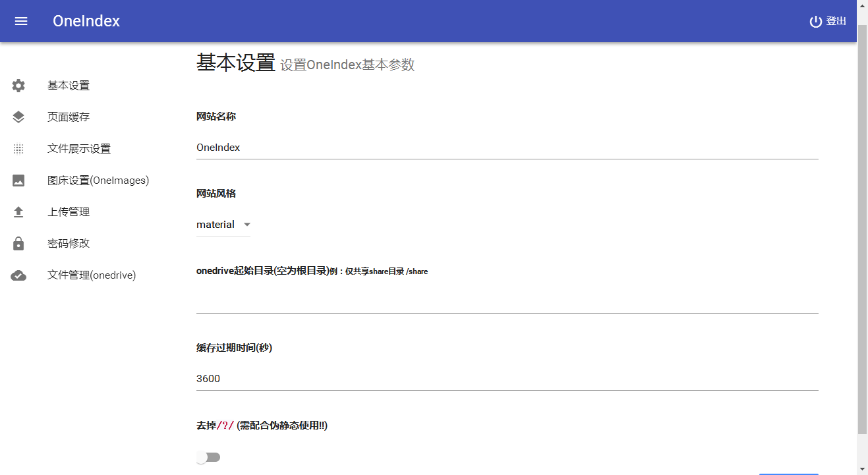Click the 缓存过期时间 field showing 3600
This screenshot has height=475, width=868.
[x=507, y=379]
